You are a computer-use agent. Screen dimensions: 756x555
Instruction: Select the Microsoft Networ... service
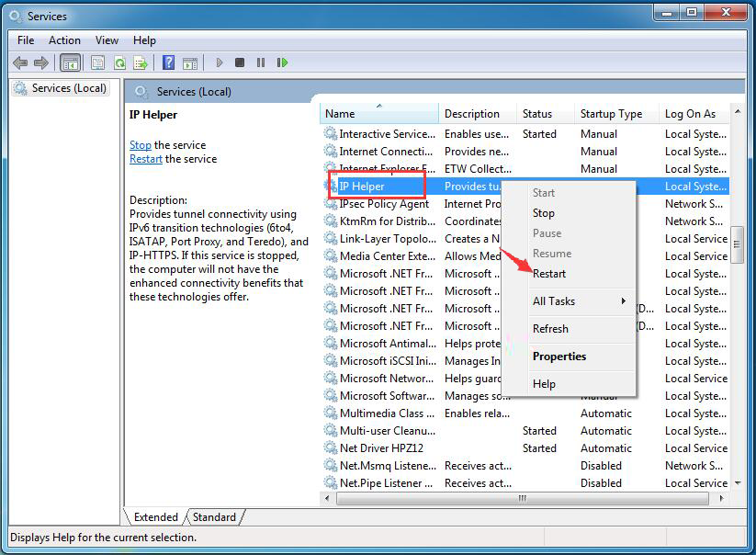[525, 378]
